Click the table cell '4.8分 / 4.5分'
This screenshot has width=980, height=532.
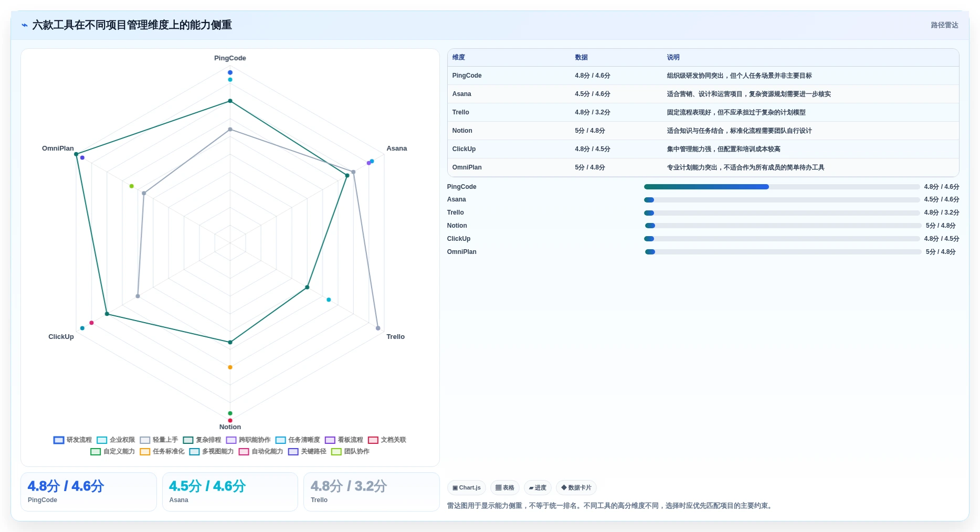[592, 149]
